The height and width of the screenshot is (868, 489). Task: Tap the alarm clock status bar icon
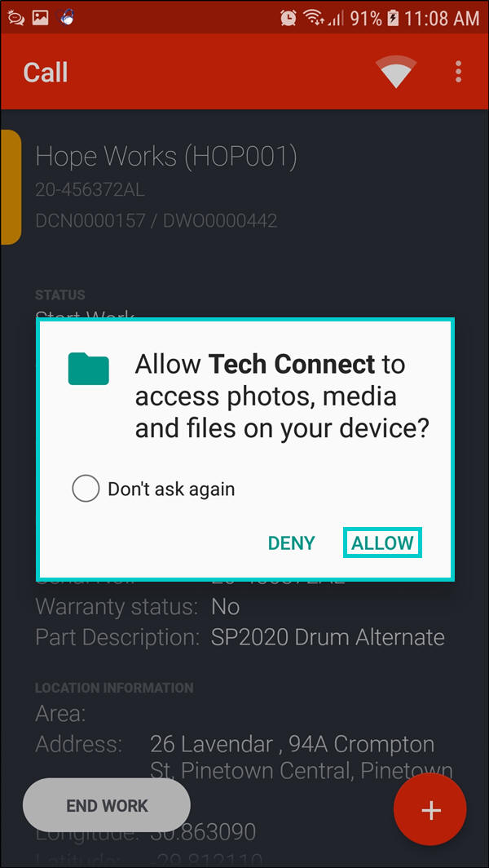(x=289, y=18)
